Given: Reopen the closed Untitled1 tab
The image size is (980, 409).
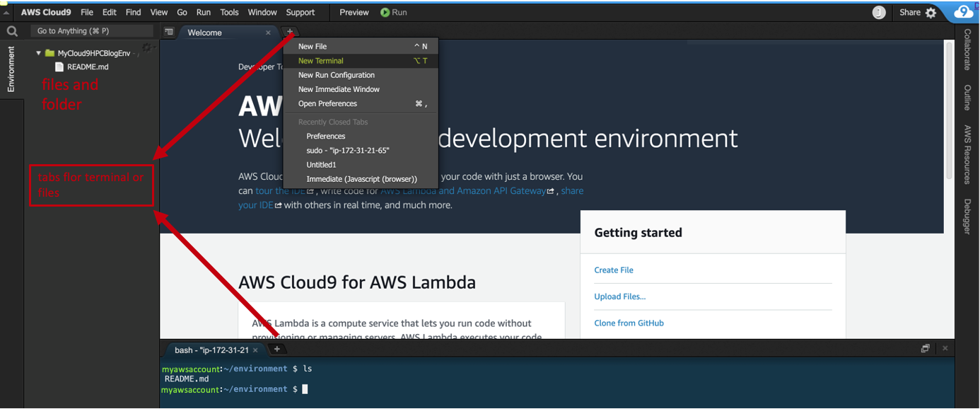Looking at the screenshot, I should (x=361, y=165).
